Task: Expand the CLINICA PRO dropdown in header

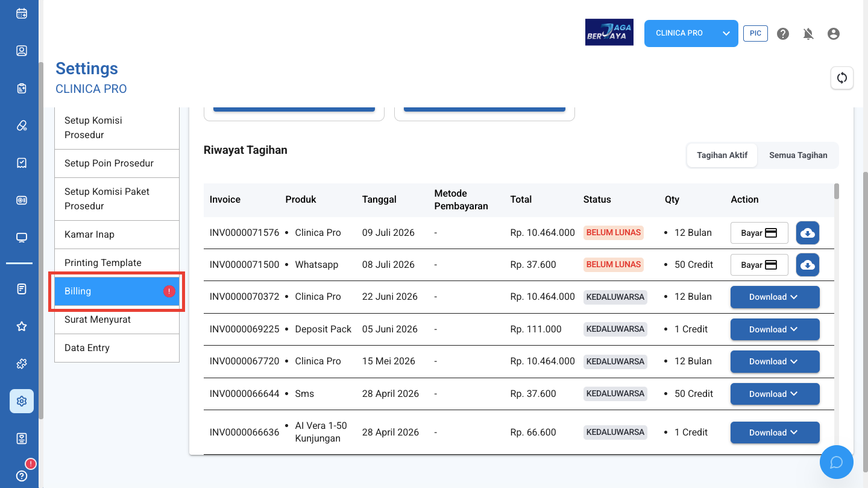Action: tap(691, 33)
